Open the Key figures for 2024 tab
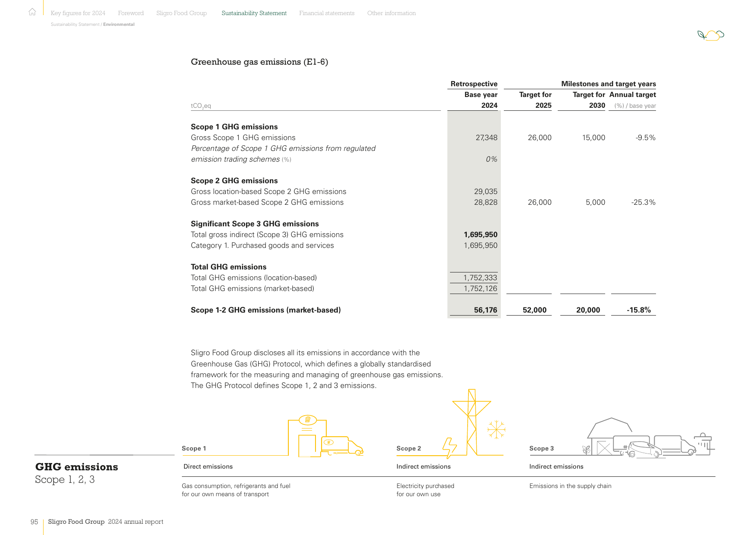Viewport: 756px width, 535px height. [x=78, y=13]
